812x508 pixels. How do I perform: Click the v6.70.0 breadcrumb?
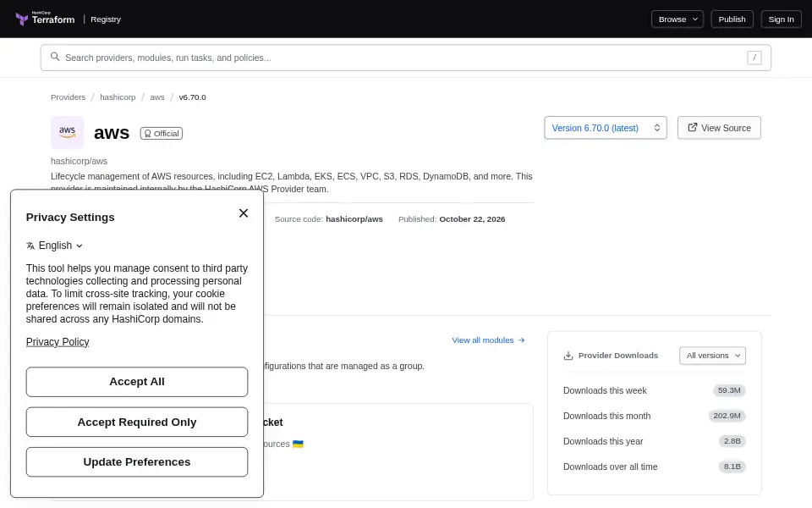point(192,97)
